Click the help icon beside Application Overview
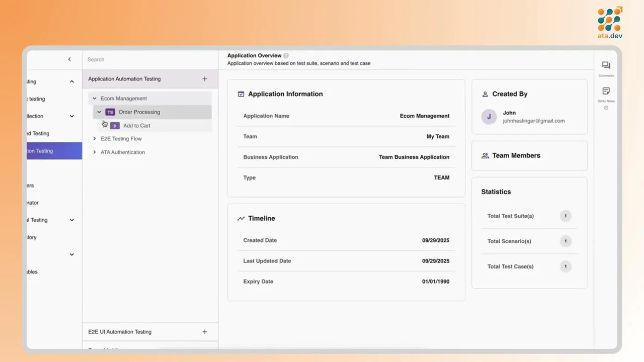The width and height of the screenshot is (644, 362). (x=286, y=55)
